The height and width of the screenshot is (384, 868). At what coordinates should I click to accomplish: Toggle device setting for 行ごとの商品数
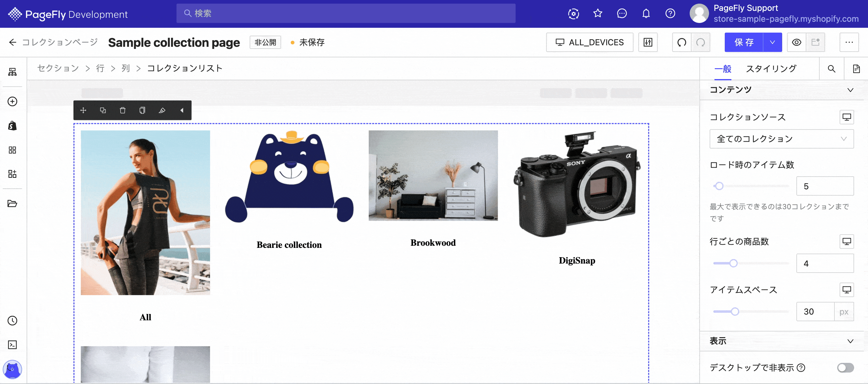(x=847, y=241)
